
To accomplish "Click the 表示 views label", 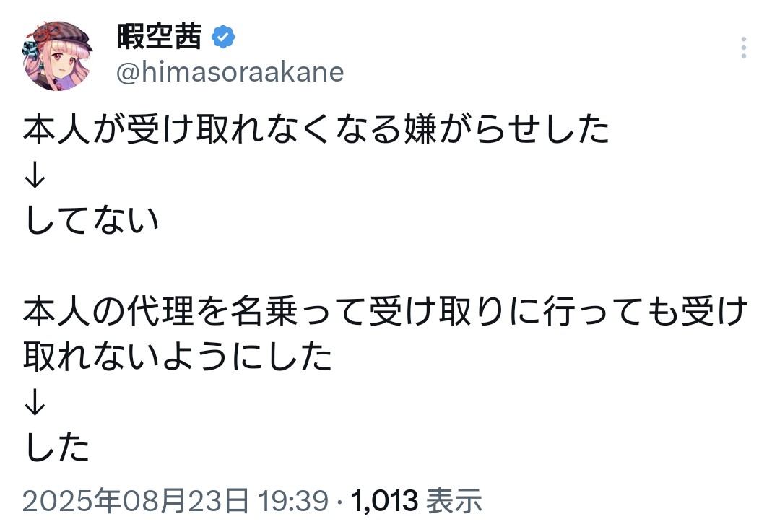I will (x=454, y=500).
